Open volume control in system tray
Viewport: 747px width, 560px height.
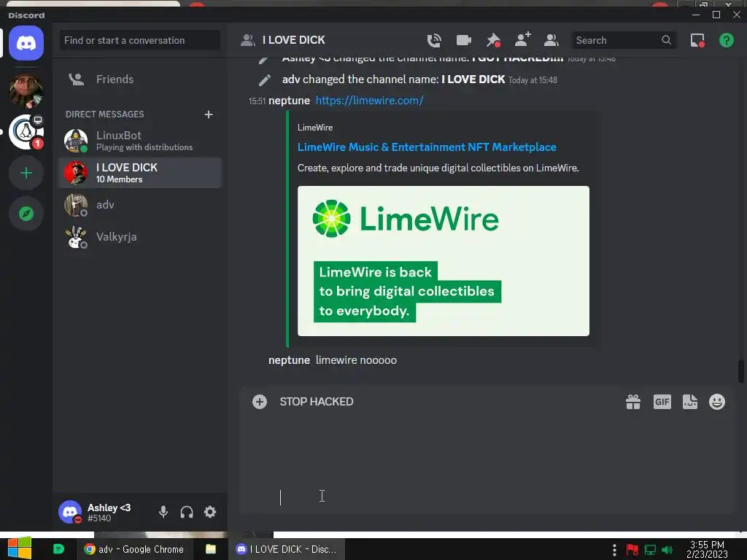[667, 550]
